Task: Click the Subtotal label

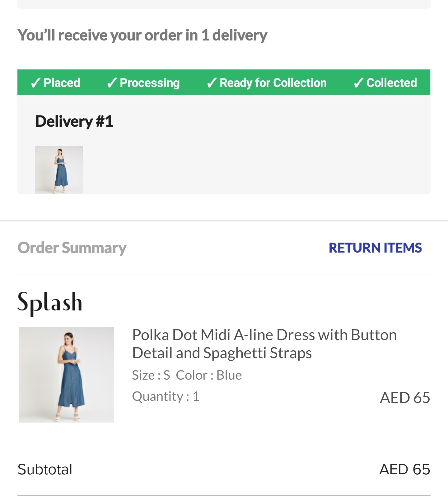Action: click(x=45, y=469)
